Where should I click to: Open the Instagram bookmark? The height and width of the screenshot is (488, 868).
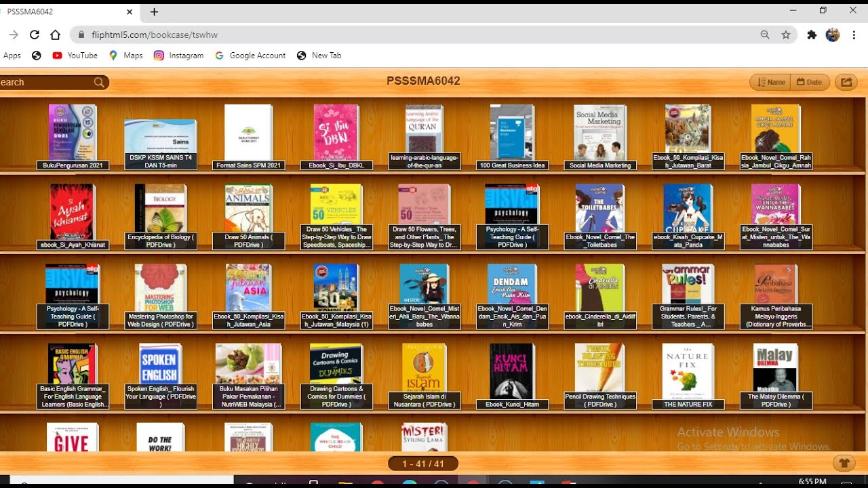pyautogui.click(x=178, y=56)
